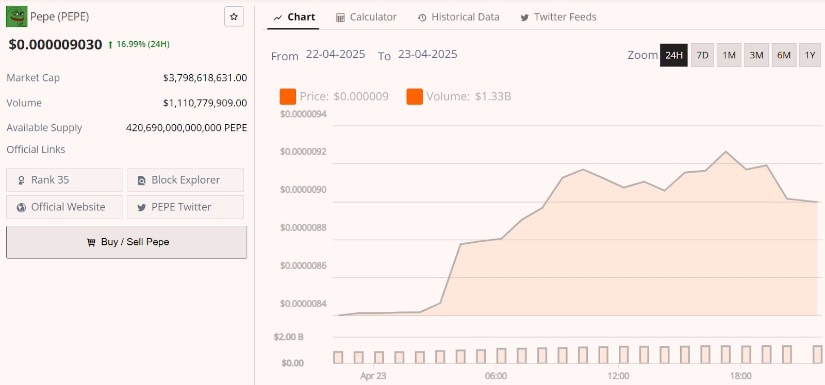This screenshot has height=385, width=825.
Task: Click the Apr 23 time axis label
Action: (x=373, y=377)
